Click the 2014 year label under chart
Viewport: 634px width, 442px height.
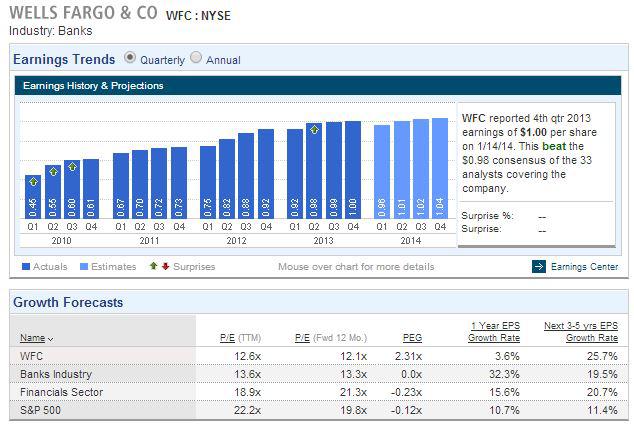click(x=411, y=241)
